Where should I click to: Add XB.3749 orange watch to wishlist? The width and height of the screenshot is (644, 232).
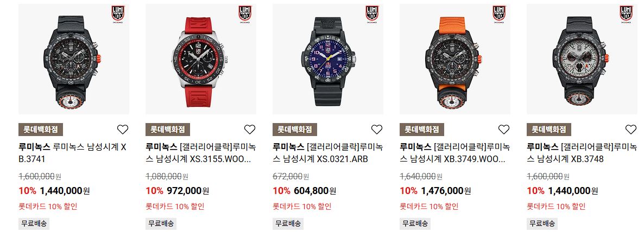504,130
